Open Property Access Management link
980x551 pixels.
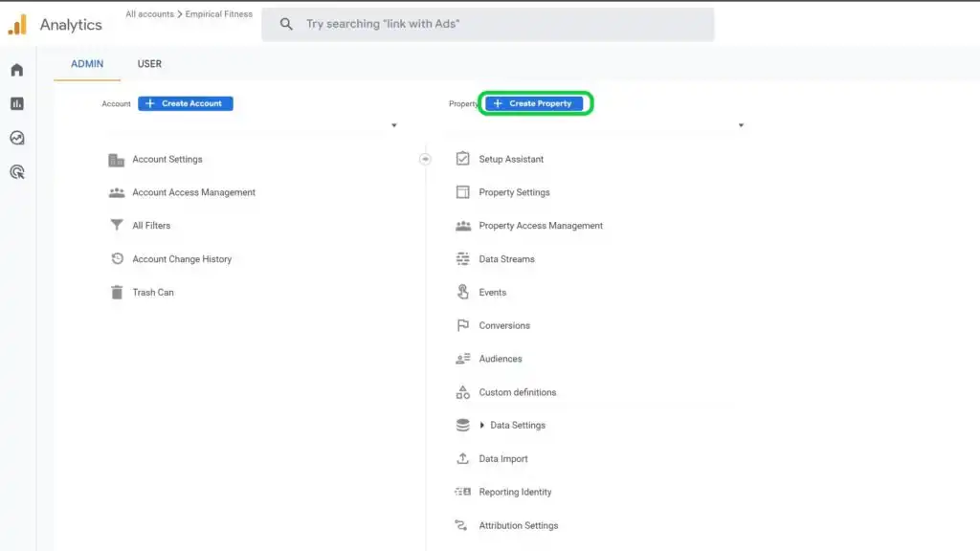[x=541, y=226]
